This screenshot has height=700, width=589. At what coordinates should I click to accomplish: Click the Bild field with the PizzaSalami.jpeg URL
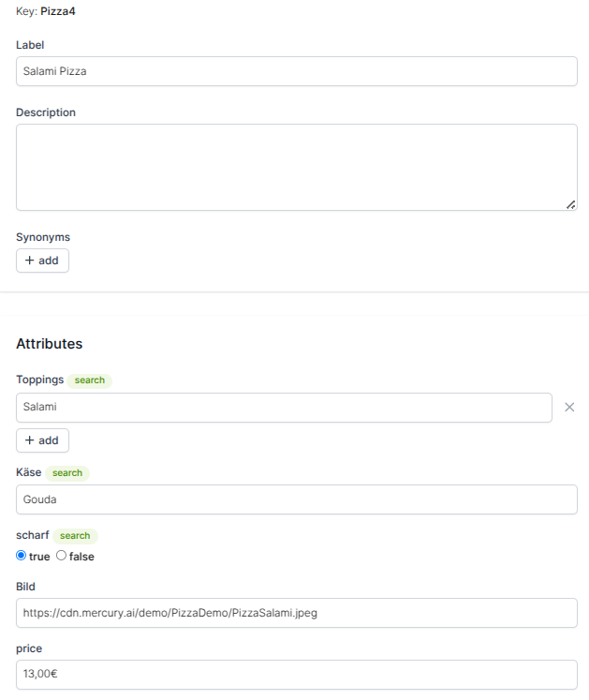click(x=297, y=613)
